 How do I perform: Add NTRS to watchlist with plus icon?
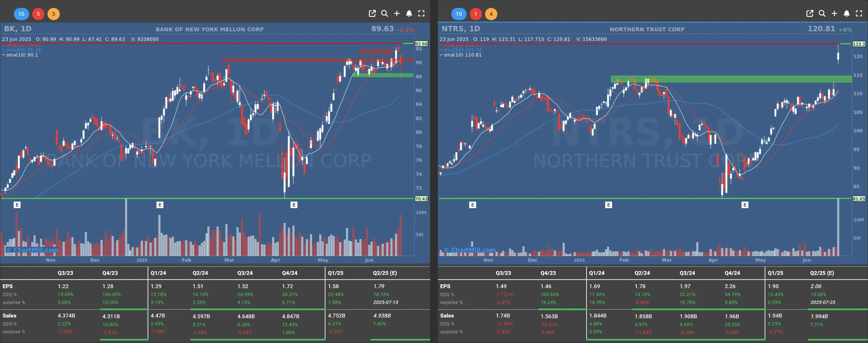(x=834, y=14)
